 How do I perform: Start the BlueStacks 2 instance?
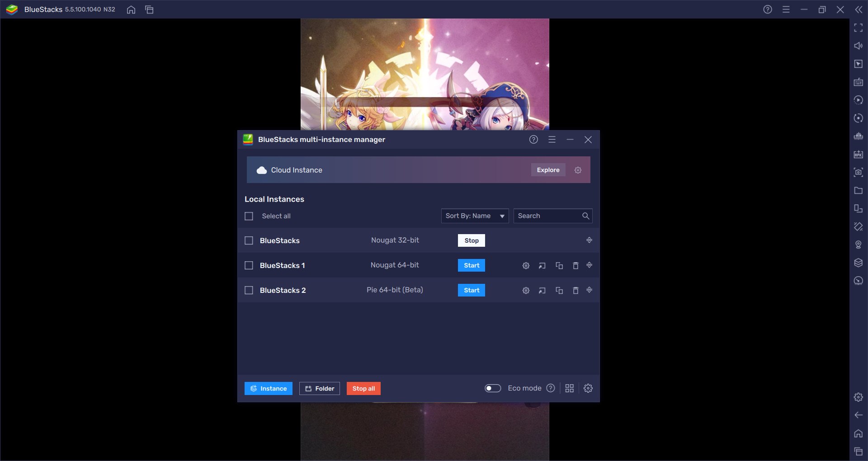coord(472,290)
